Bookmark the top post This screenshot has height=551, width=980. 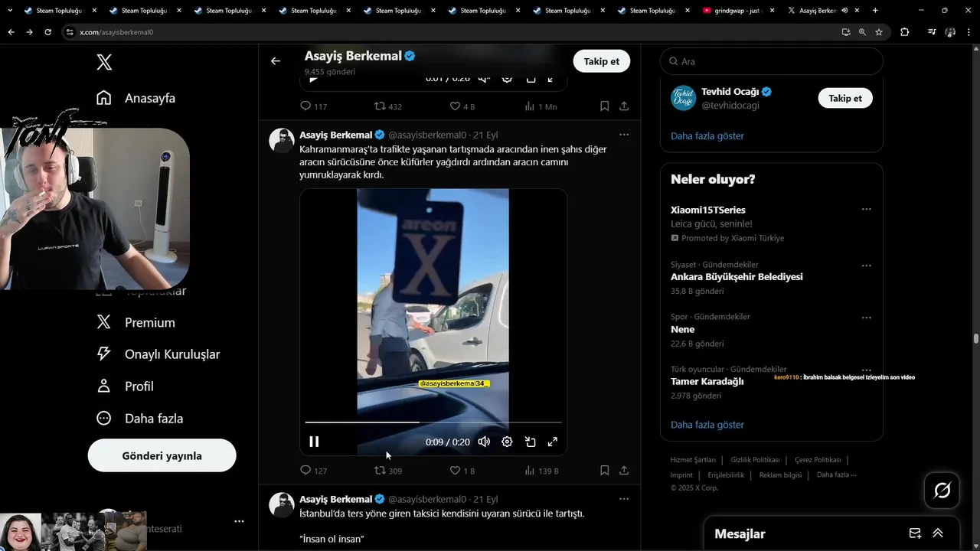click(x=604, y=106)
